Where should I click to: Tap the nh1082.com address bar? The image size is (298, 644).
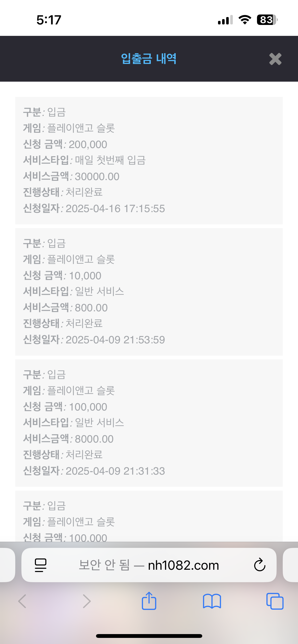pyautogui.click(x=149, y=565)
